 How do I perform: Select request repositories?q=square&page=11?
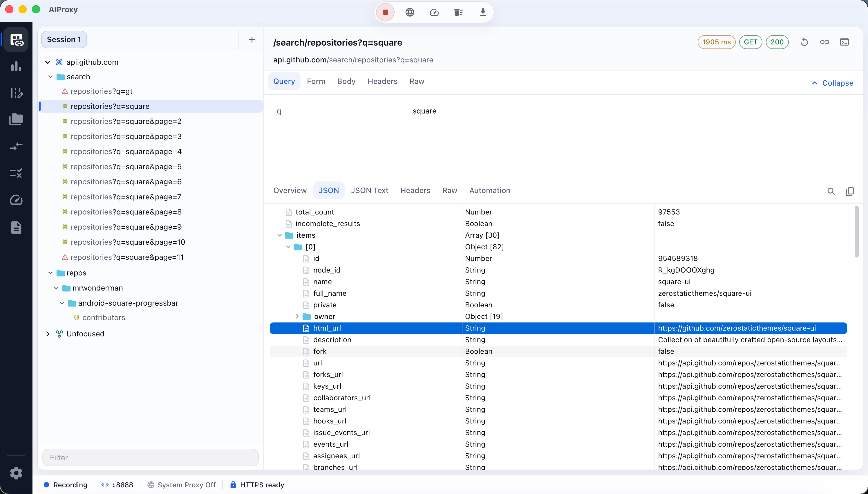coord(151,257)
